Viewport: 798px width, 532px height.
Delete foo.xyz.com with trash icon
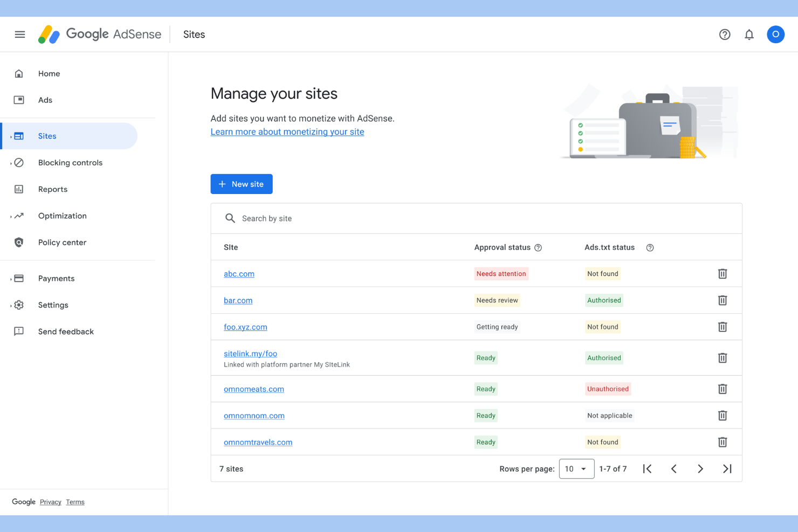[x=723, y=327]
